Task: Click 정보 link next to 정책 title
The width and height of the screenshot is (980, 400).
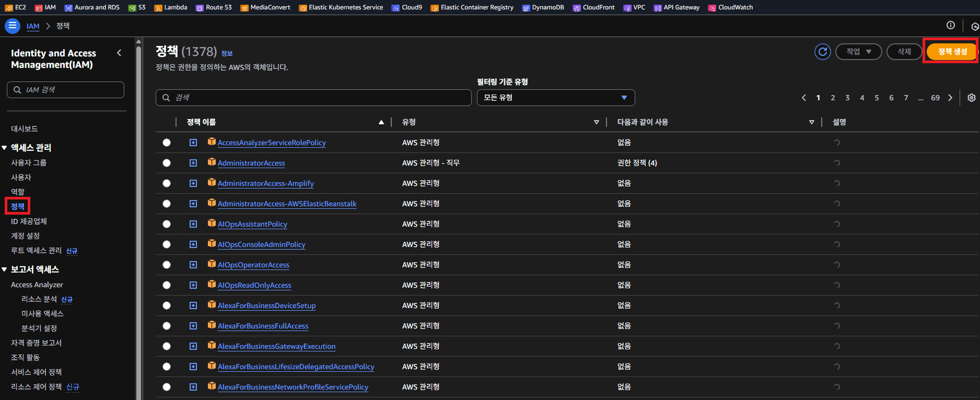Action: point(227,53)
